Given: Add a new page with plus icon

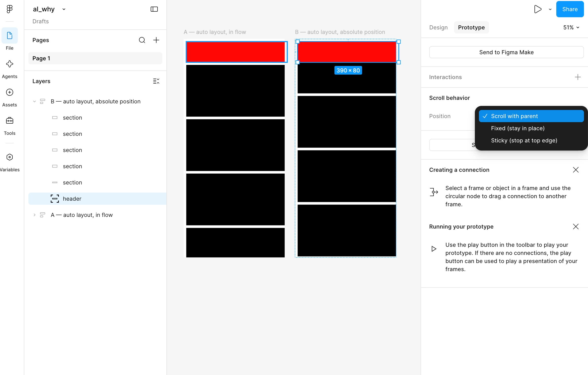Looking at the screenshot, I should pyautogui.click(x=156, y=40).
